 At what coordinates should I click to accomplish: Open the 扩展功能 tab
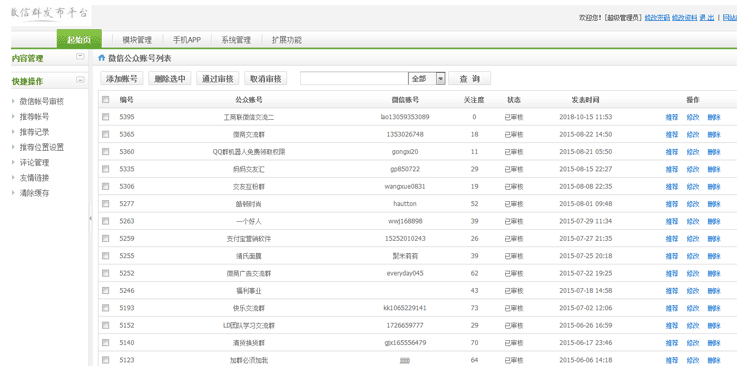(287, 40)
